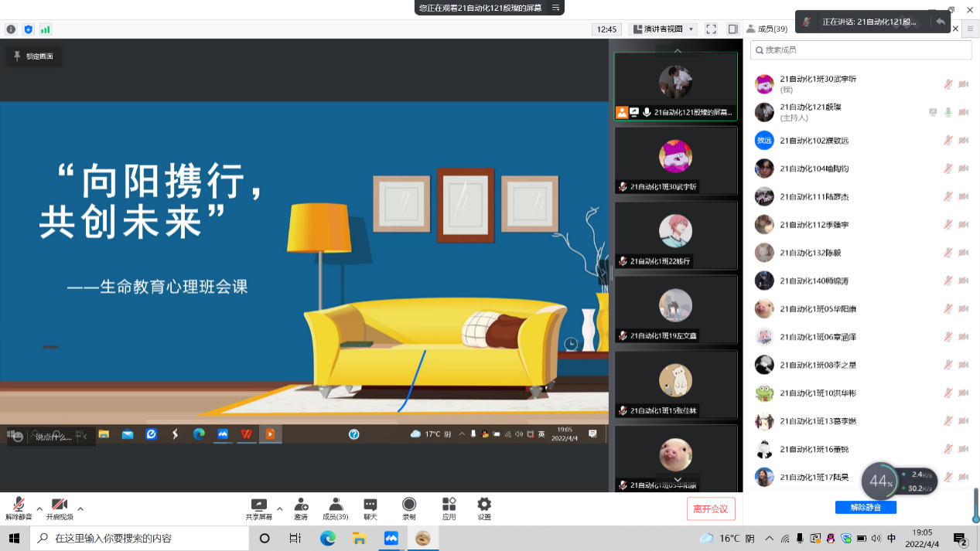
Task: Open the 演讲者视图 view dropdown
Action: (664, 29)
